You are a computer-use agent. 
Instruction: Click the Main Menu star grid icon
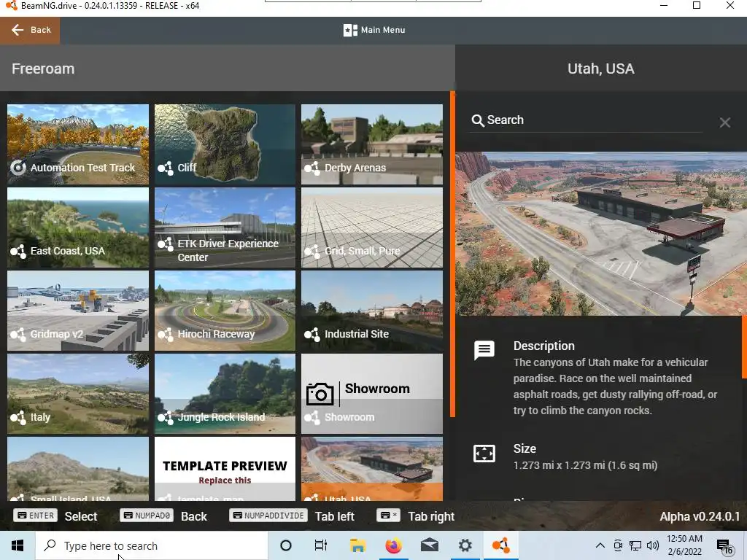point(350,30)
